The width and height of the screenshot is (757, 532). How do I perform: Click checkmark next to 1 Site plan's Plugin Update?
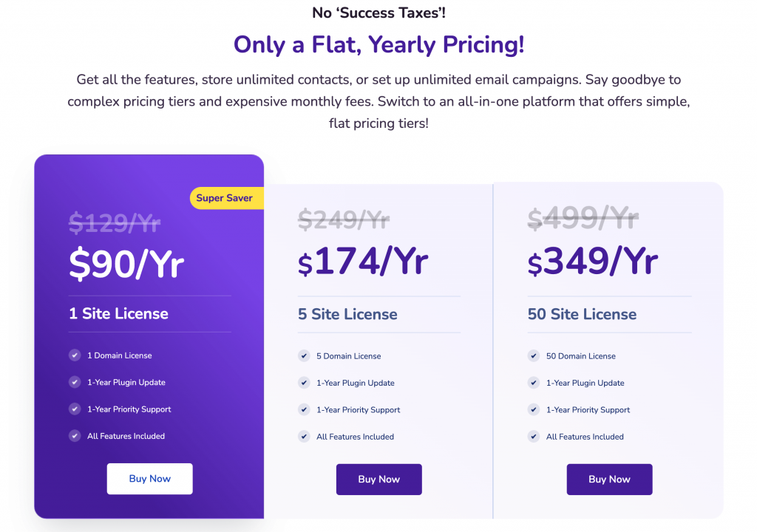click(x=75, y=382)
